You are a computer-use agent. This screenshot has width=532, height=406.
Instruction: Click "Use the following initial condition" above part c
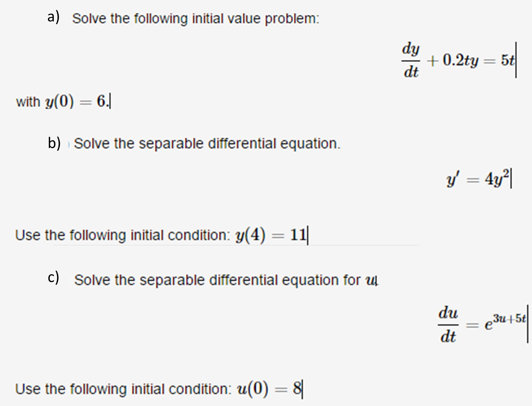click(122, 235)
